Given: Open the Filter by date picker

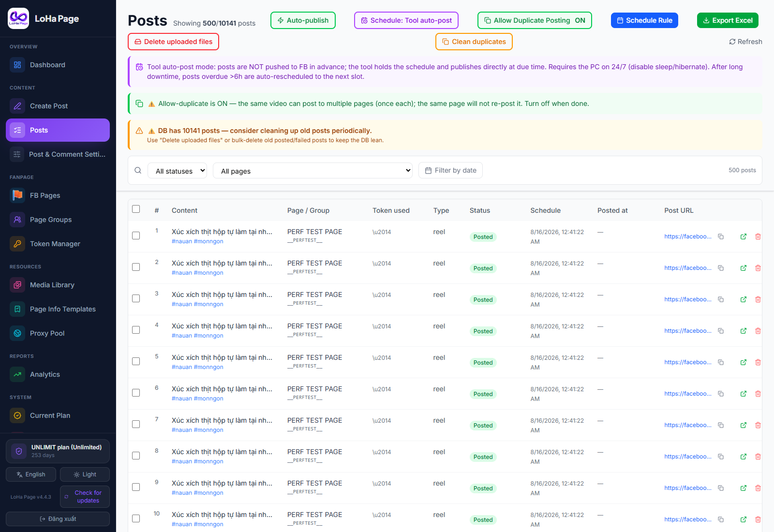Looking at the screenshot, I should click(x=450, y=170).
